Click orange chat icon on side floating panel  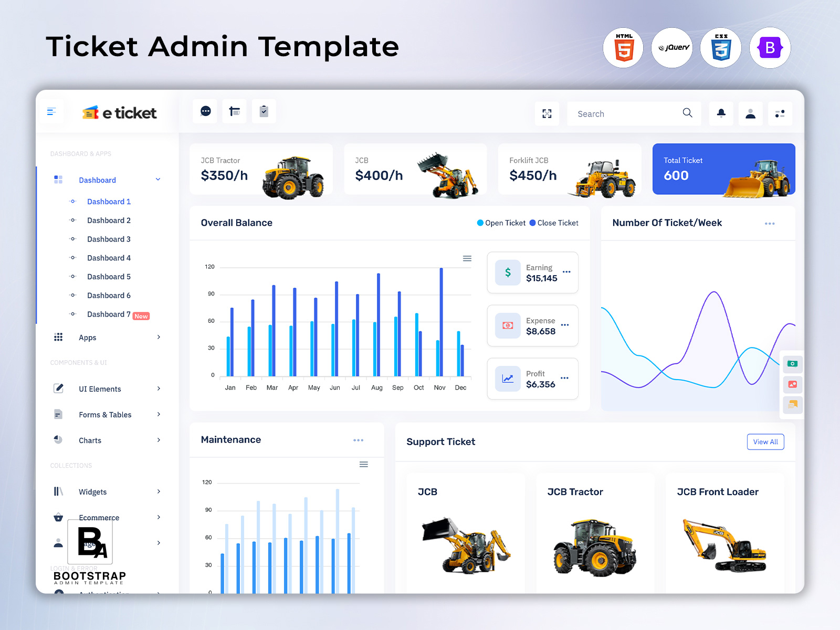click(x=793, y=404)
